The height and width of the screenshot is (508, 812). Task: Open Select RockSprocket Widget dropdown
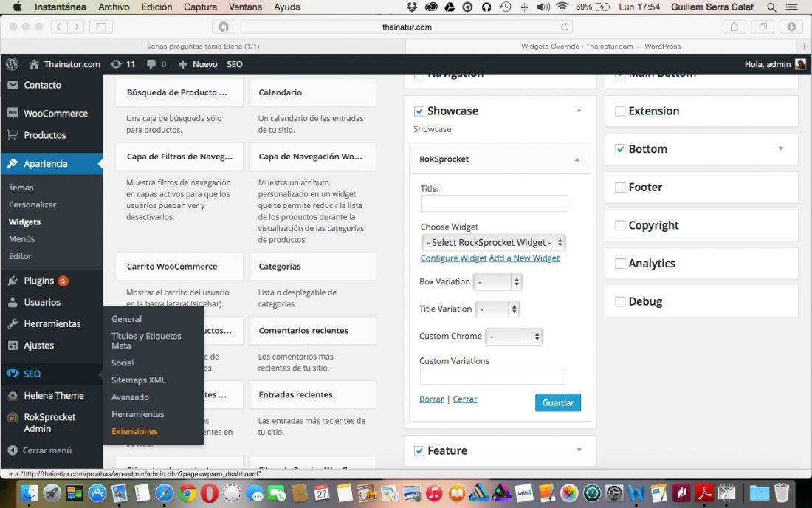click(x=493, y=242)
